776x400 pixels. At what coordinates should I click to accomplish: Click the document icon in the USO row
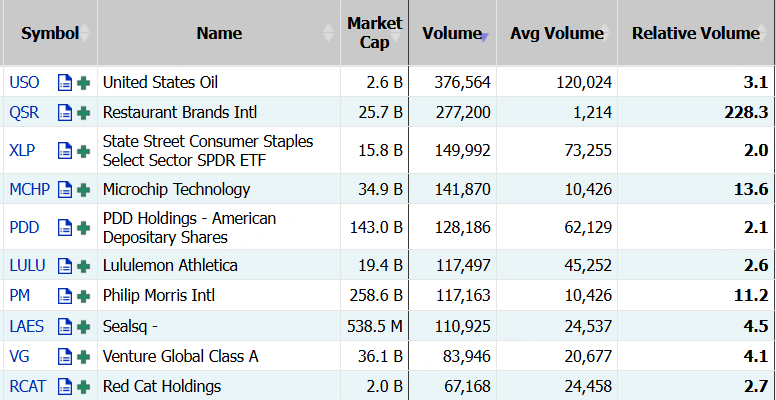65,82
